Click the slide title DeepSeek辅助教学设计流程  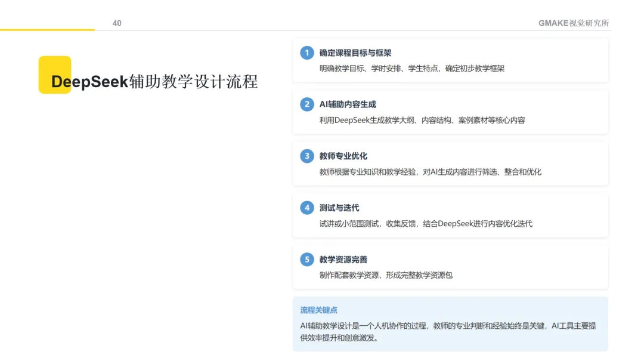154,81
